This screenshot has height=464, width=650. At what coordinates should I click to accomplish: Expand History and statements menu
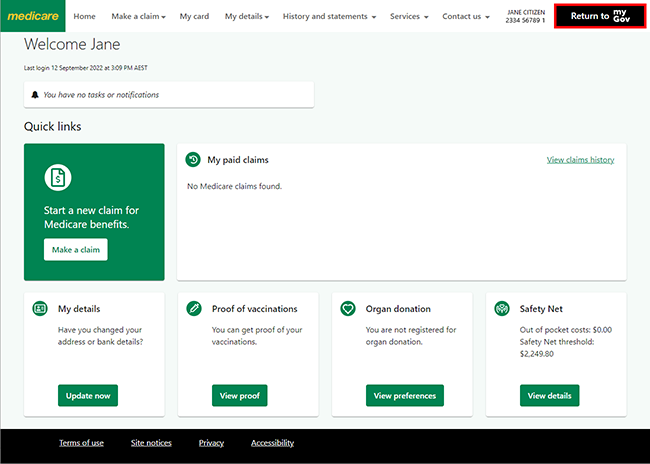point(329,17)
